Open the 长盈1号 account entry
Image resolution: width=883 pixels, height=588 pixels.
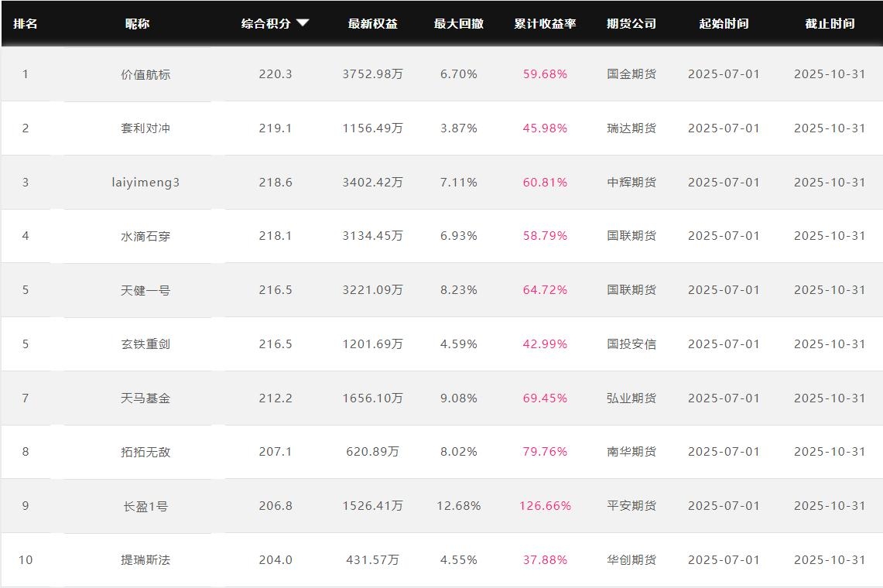tap(145, 506)
